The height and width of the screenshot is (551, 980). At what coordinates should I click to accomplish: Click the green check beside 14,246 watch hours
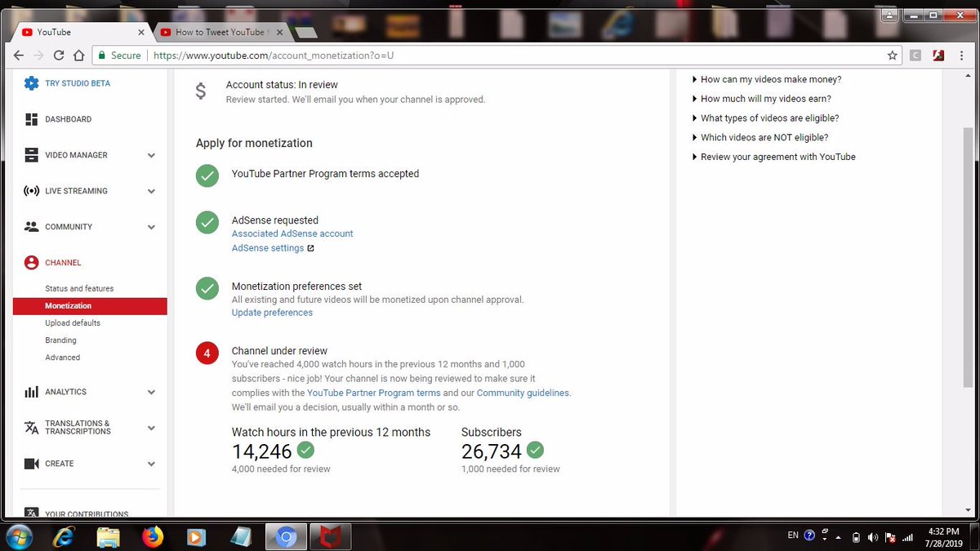(305, 450)
